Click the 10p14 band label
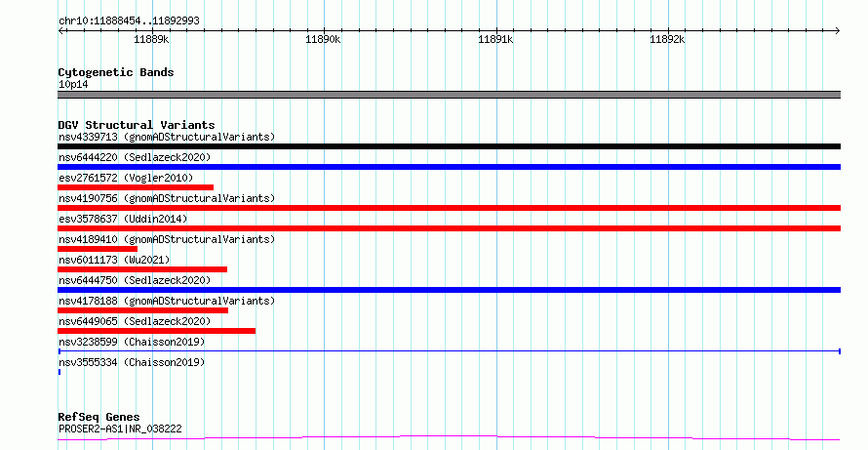This screenshot has height=450, width=868. coord(73,85)
